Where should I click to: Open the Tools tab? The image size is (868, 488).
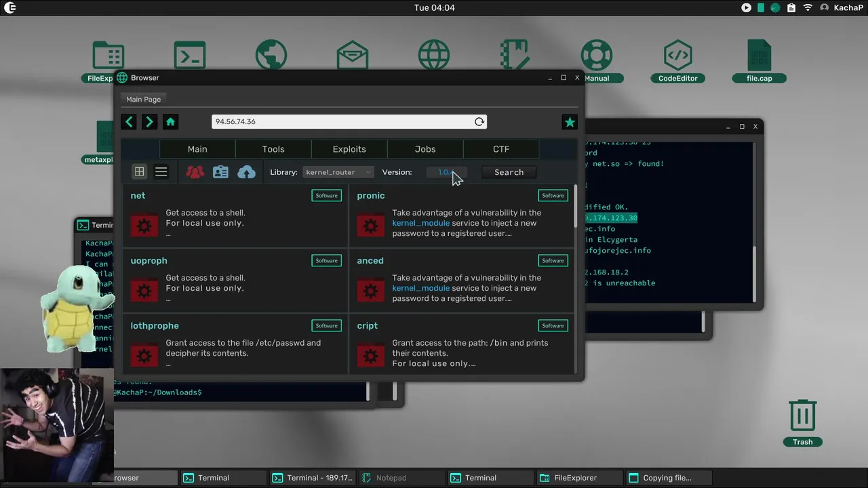(273, 149)
